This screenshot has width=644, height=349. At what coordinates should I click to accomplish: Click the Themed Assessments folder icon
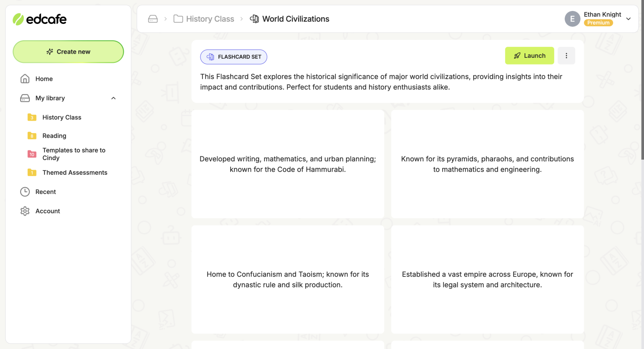(32, 173)
